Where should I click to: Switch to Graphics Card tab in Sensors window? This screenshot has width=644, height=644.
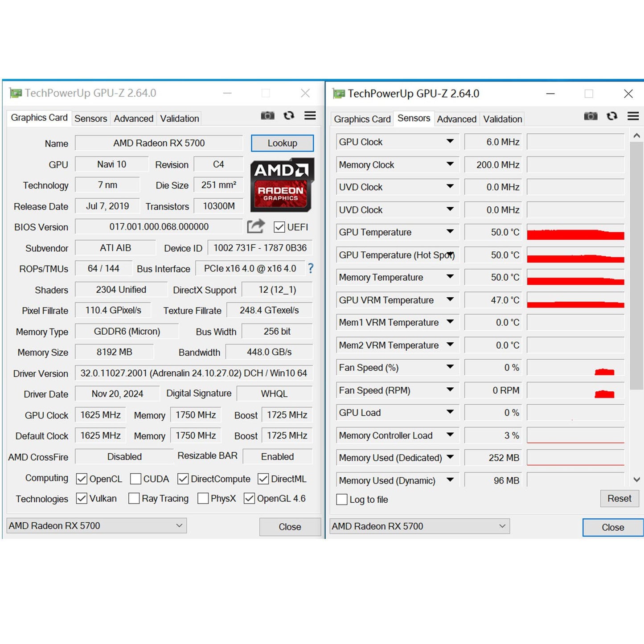click(x=362, y=119)
